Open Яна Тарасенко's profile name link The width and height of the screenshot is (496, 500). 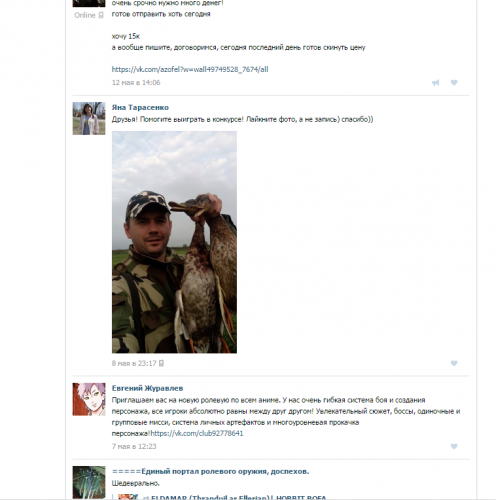pos(140,107)
